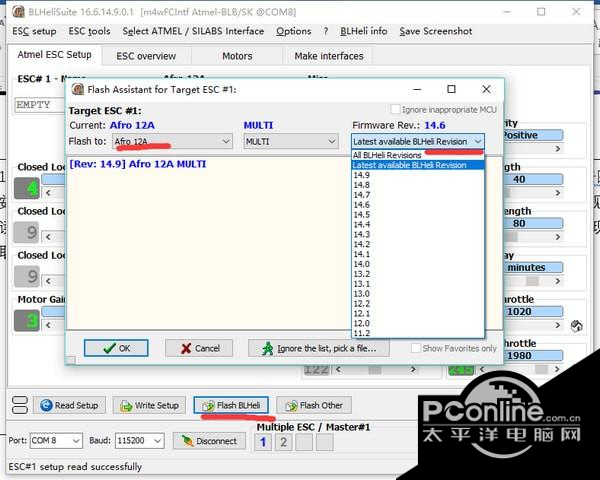Select revision 13.0 in the list
Viewport: 600px width, 480px height.
point(418,294)
